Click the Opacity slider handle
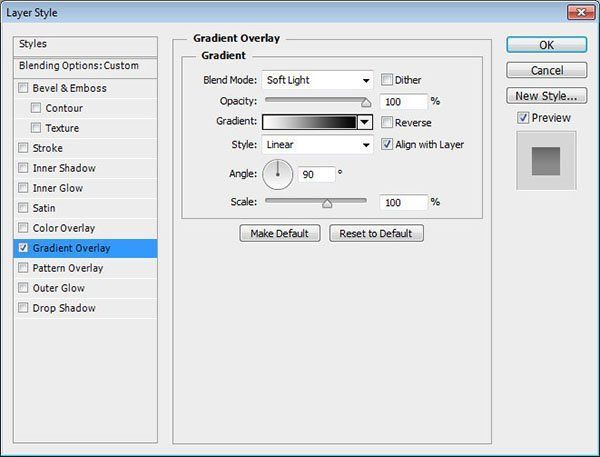The height and width of the screenshot is (457, 600). (366, 102)
